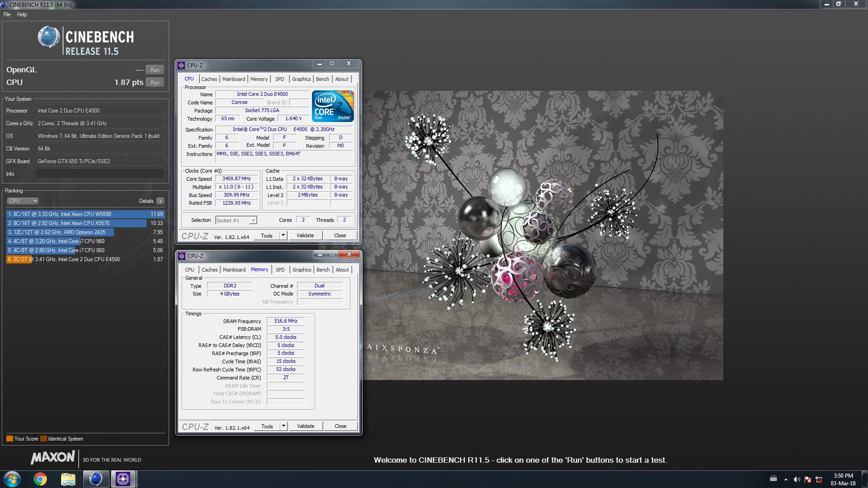Click Tools button in upper CPU-Z window

tap(267, 236)
